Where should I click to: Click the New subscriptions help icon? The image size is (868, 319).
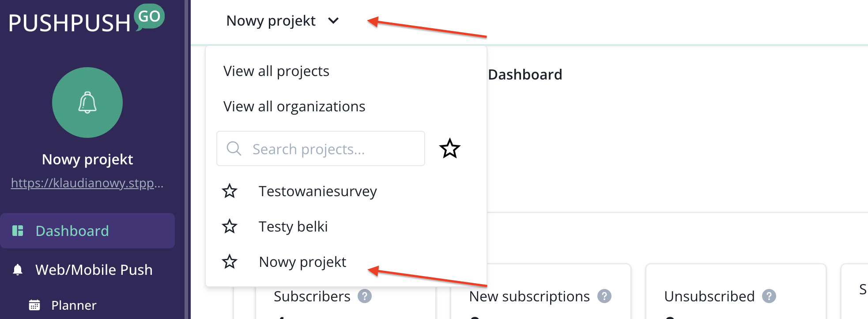pos(604,296)
